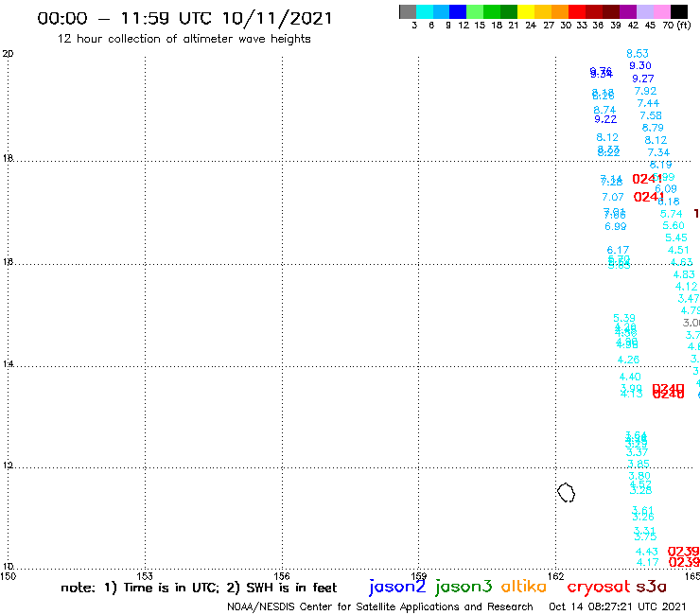Click the note about UTC time and SWH feet
700x615 pixels.
(199, 588)
